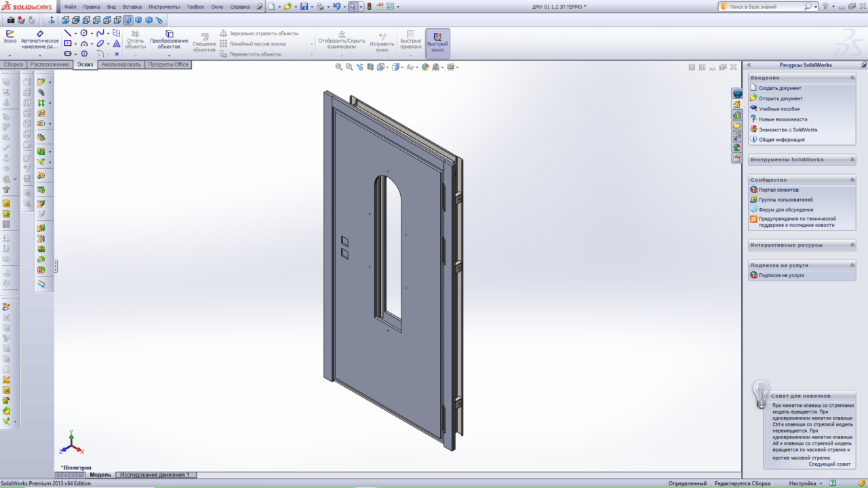Open the Файл menu
Image resolution: width=868 pixels, height=488 pixels.
coord(70,7)
